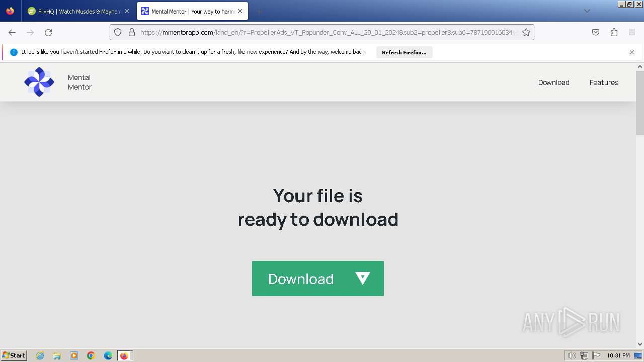Go forward one page
Viewport: 644px width, 362px height.
pos(30,32)
